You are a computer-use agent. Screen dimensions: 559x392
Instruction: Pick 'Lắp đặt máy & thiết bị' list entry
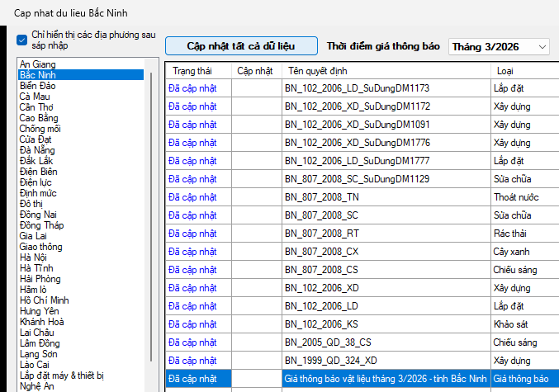tap(62, 375)
